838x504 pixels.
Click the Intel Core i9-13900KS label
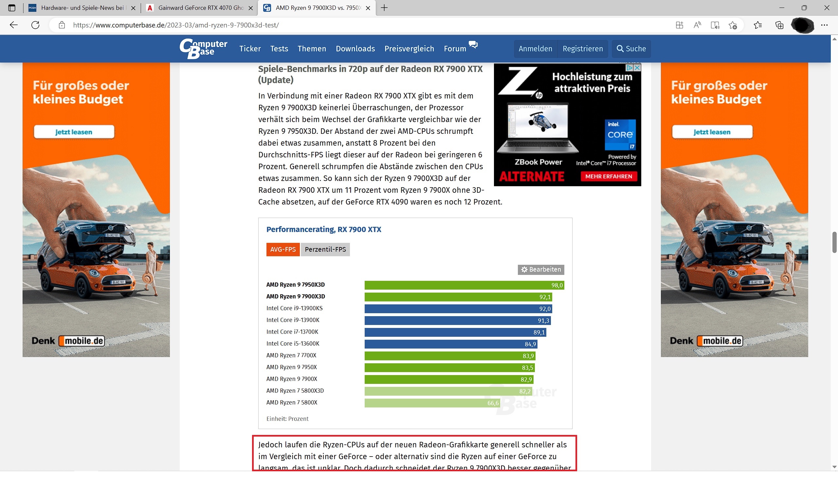coord(295,308)
